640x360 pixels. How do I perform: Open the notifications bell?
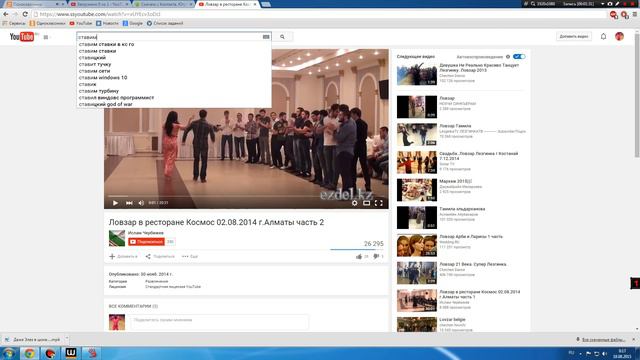coord(603,36)
